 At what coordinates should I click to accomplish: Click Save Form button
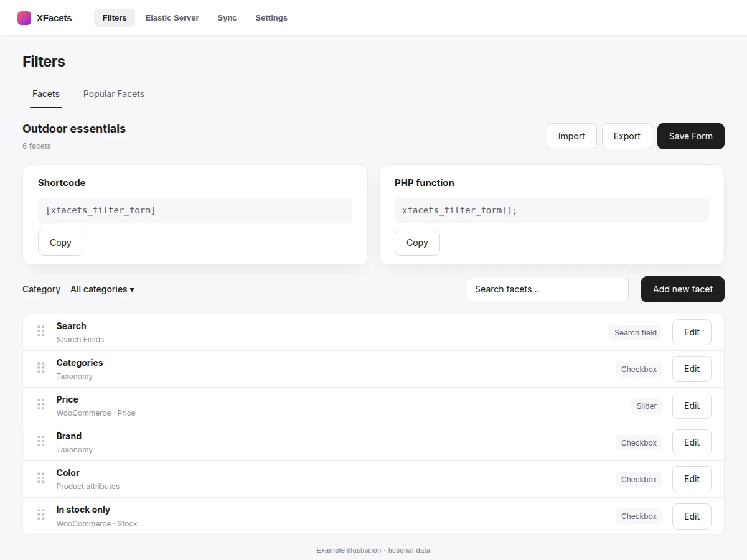coord(691,136)
